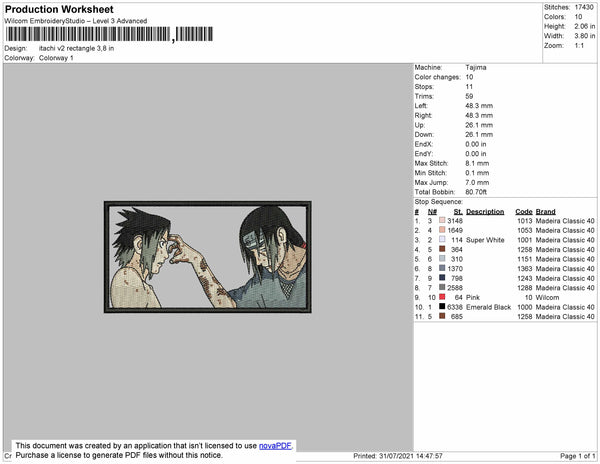Click the Left value '48.3 mm'

(479, 106)
